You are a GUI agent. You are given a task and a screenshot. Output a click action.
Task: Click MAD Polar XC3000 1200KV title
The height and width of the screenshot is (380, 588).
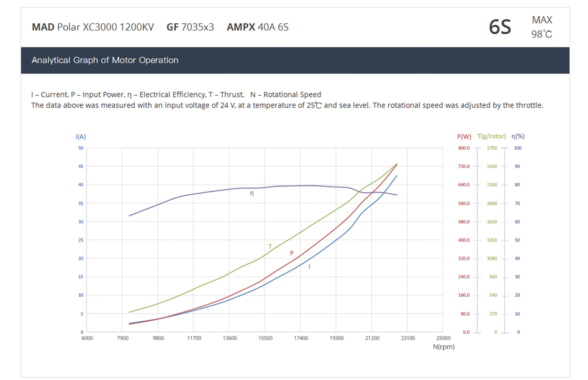pyautogui.click(x=93, y=27)
